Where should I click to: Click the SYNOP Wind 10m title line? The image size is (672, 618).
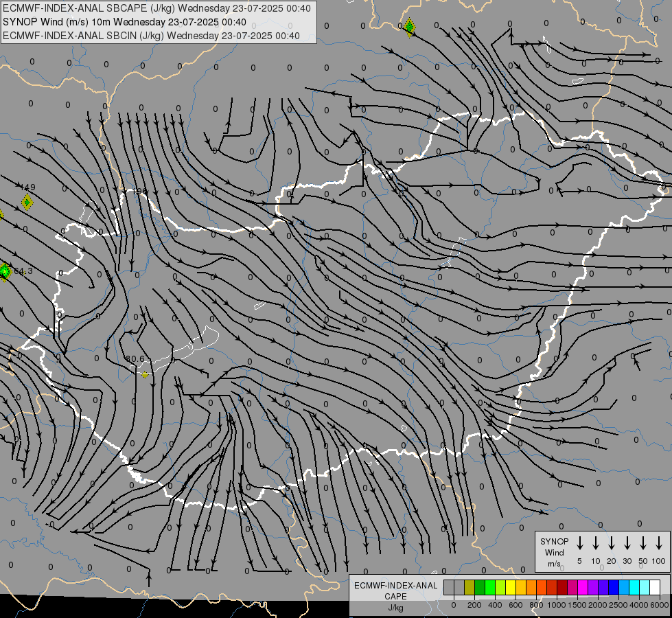point(124,22)
